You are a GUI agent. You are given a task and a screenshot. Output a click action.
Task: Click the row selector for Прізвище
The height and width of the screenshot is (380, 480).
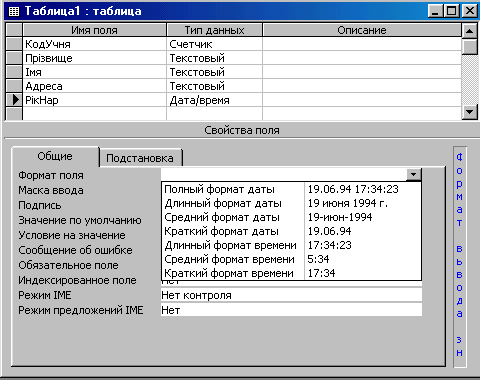click(14, 58)
